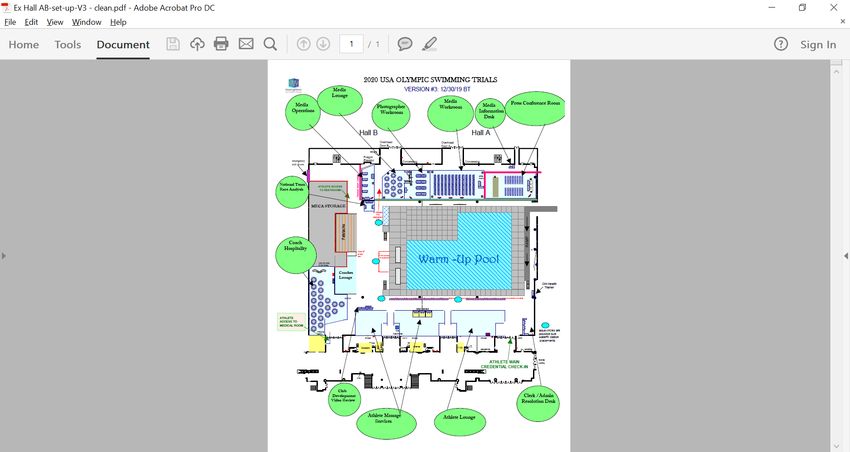Image resolution: width=850 pixels, height=452 pixels.
Task: Click the Sign In link
Action: (x=818, y=44)
